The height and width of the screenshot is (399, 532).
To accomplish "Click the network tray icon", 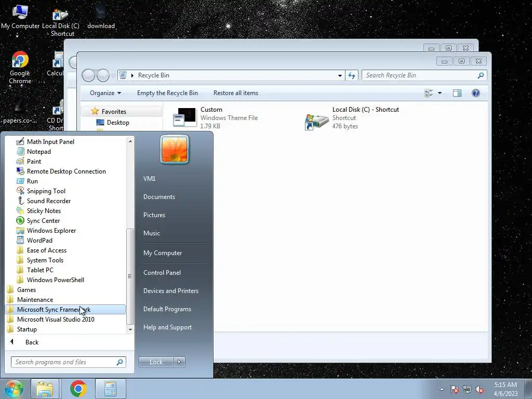I will [467, 389].
